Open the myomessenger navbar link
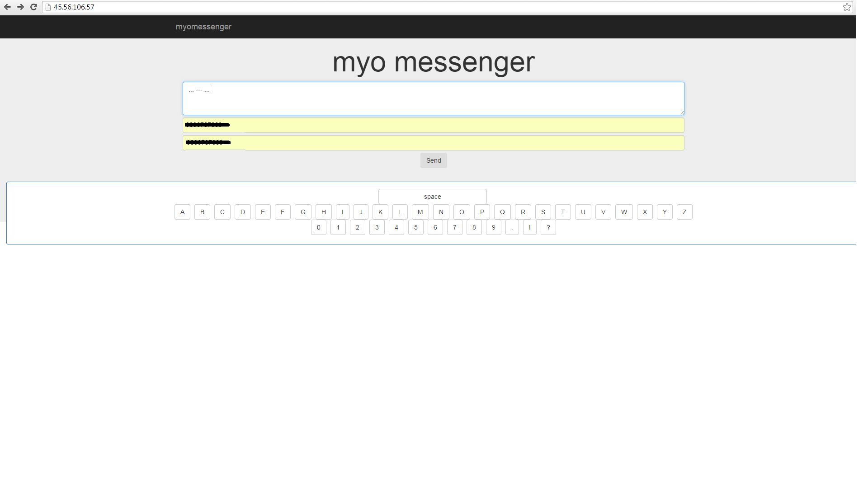The width and height of the screenshot is (868, 488). (203, 27)
